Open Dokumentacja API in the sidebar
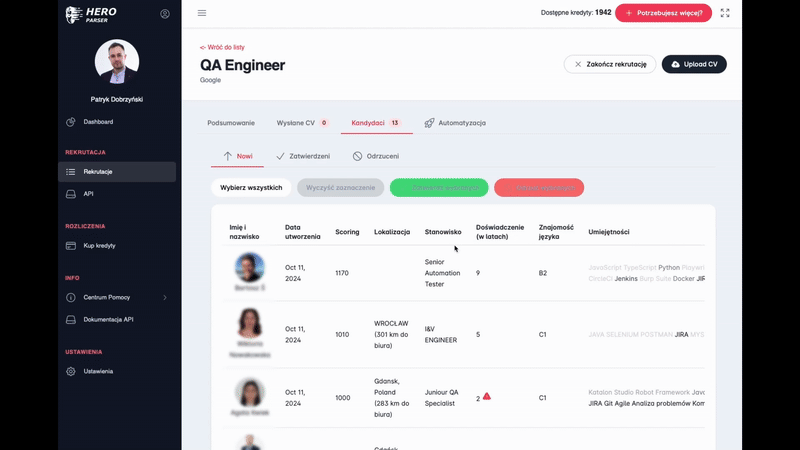The image size is (800, 450). pos(108,320)
